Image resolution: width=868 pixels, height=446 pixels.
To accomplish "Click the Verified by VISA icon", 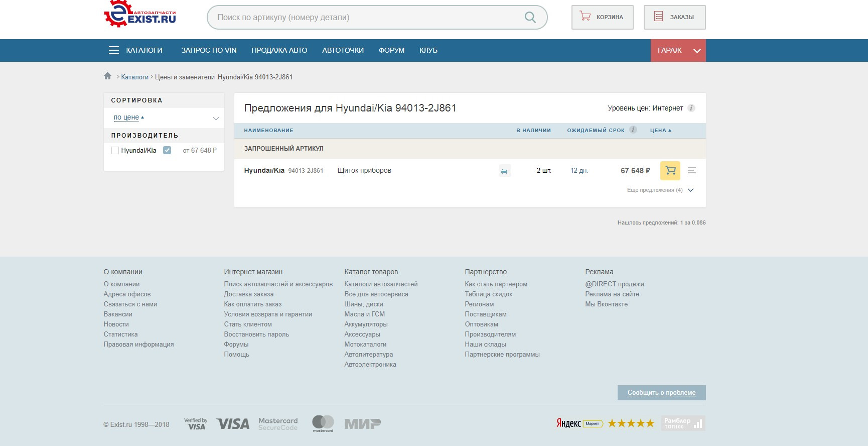I will (x=196, y=423).
